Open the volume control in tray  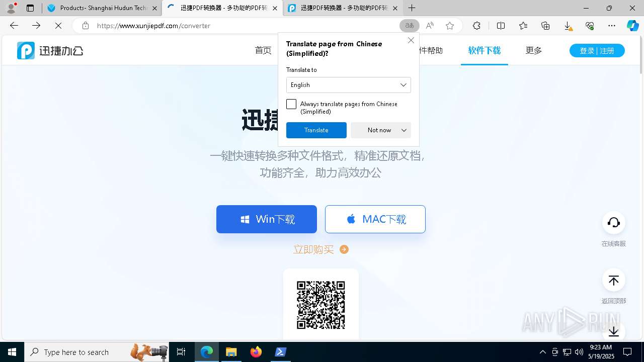[579, 352]
